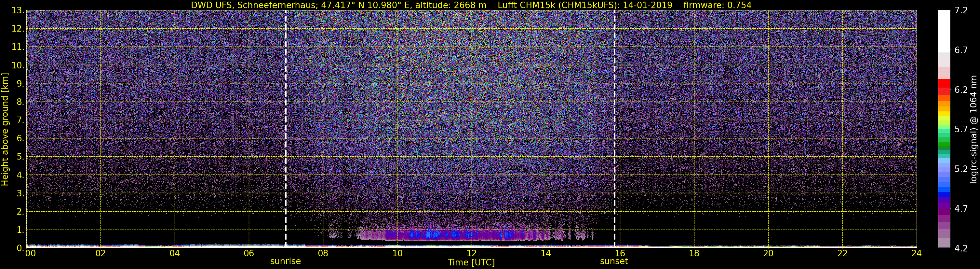Click the 'Lufft CHM15k (CHM15kUFS)' instrument label
The image size is (980, 269).
(558, 5)
